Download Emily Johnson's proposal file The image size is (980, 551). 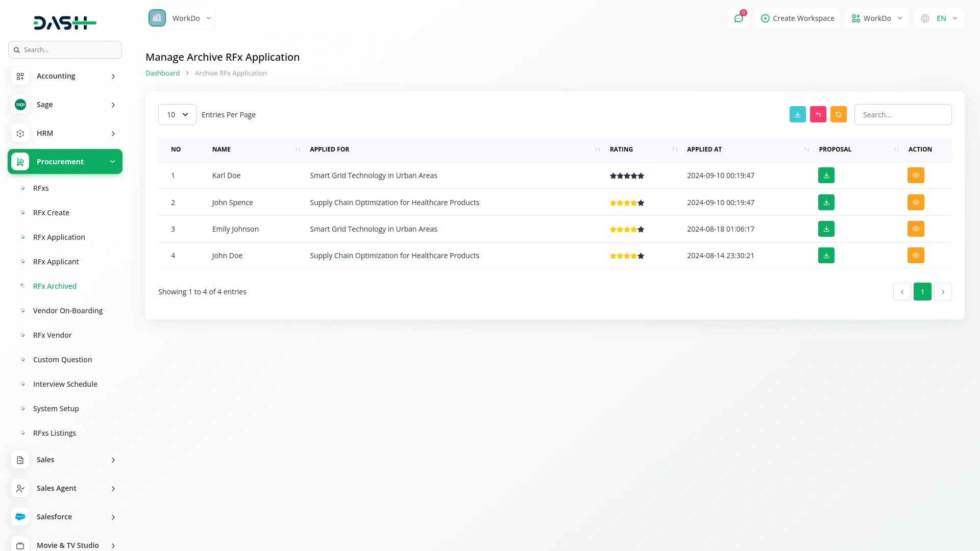(x=826, y=229)
